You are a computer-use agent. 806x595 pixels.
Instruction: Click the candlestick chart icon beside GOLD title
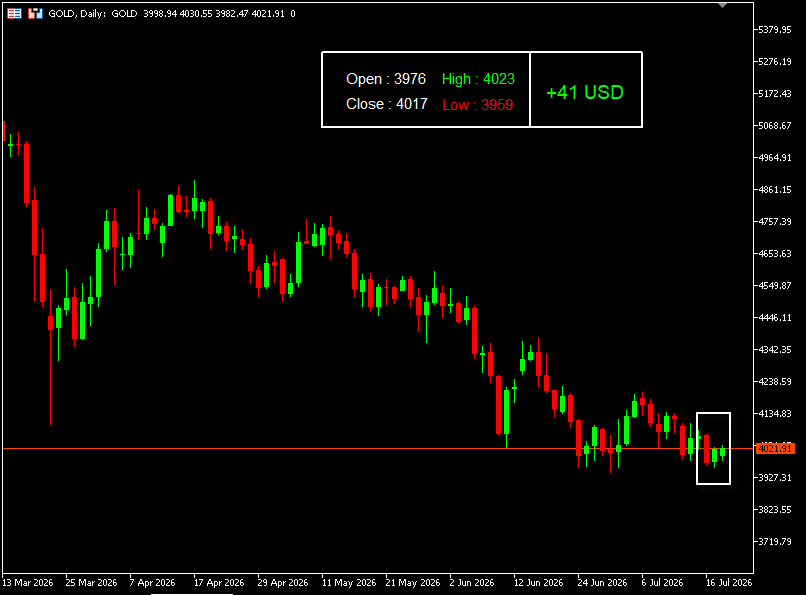click(35, 13)
